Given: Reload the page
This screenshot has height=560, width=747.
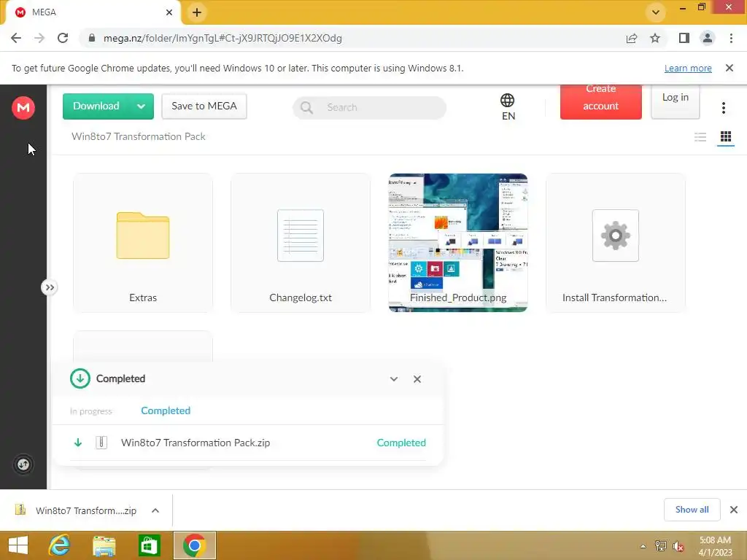Looking at the screenshot, I should (x=63, y=38).
